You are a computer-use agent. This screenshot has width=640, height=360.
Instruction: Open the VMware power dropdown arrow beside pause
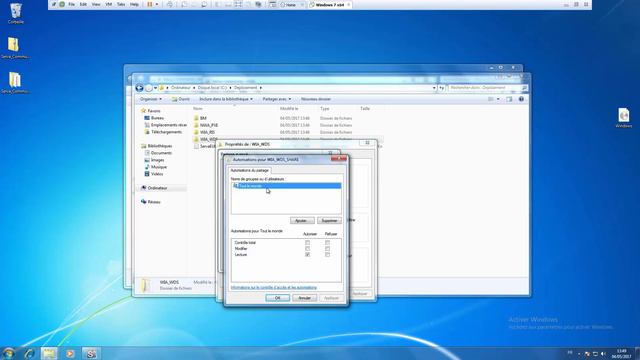[157, 4]
